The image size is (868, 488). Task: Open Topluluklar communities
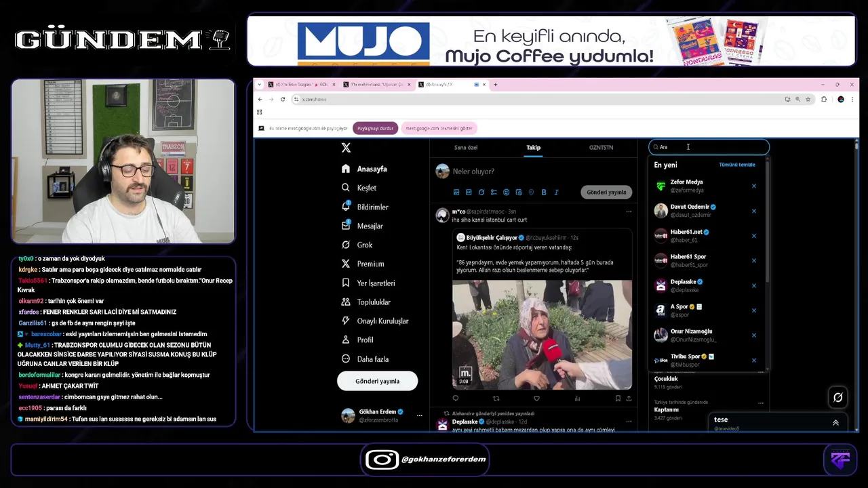pos(366,302)
